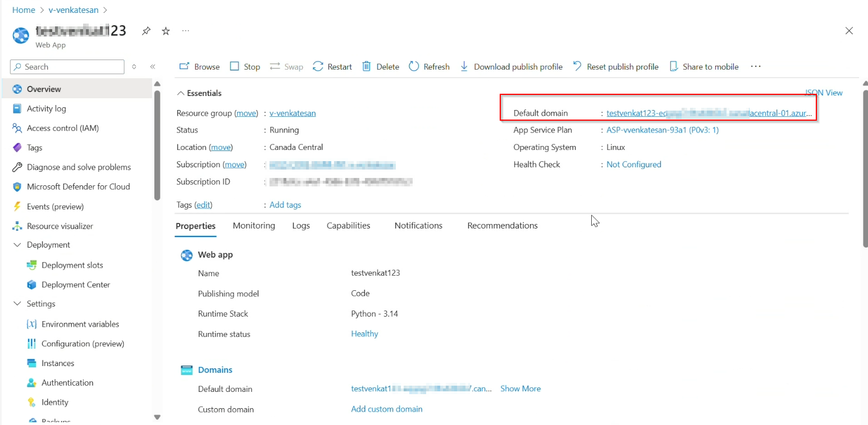Click the expand/collapse diamond next to Search
The image size is (868, 425).
click(x=134, y=66)
